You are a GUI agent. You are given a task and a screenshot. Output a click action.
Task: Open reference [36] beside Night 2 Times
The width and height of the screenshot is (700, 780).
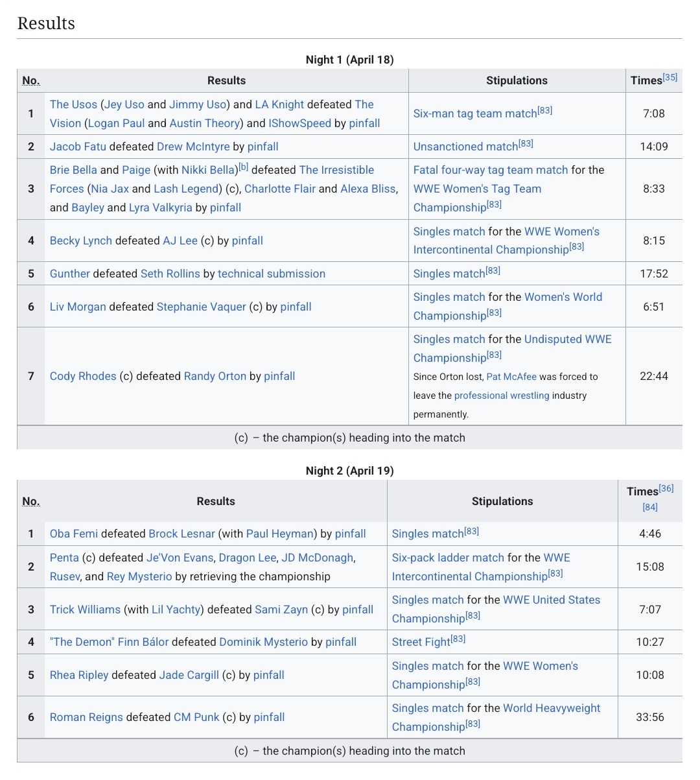pos(666,489)
